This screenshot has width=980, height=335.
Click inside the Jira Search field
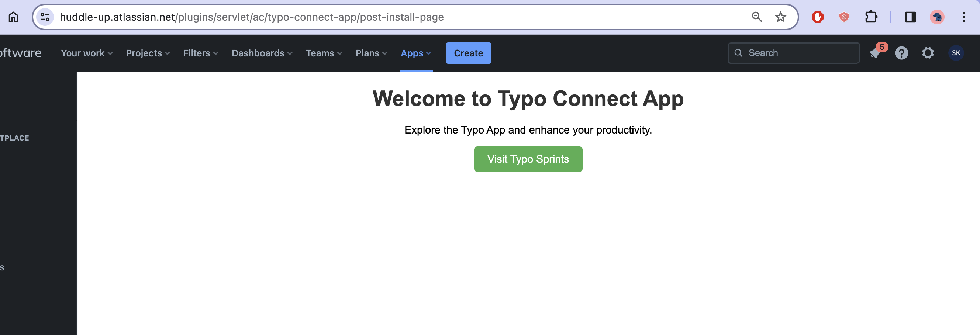click(x=799, y=53)
